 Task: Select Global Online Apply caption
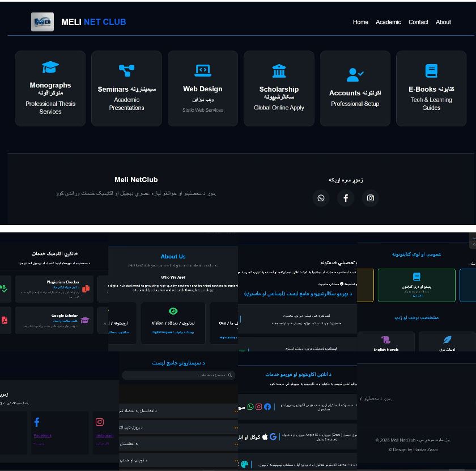[279, 108]
